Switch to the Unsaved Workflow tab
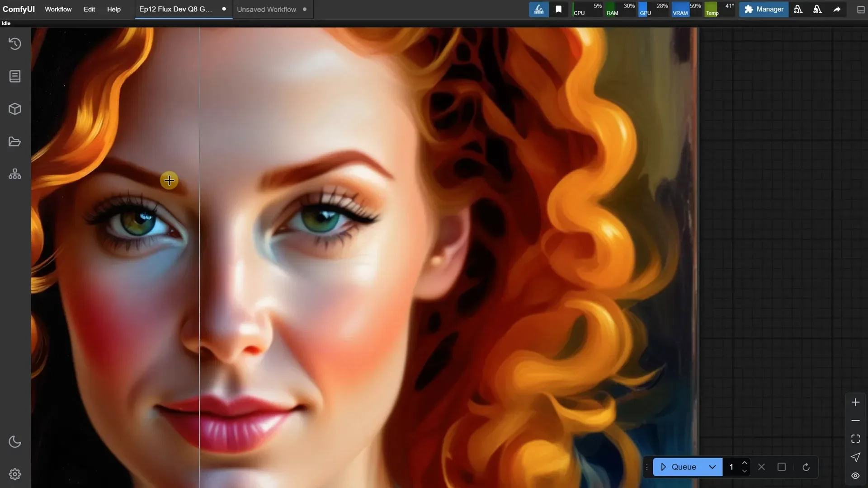Viewport: 868px width, 488px height. click(x=266, y=9)
